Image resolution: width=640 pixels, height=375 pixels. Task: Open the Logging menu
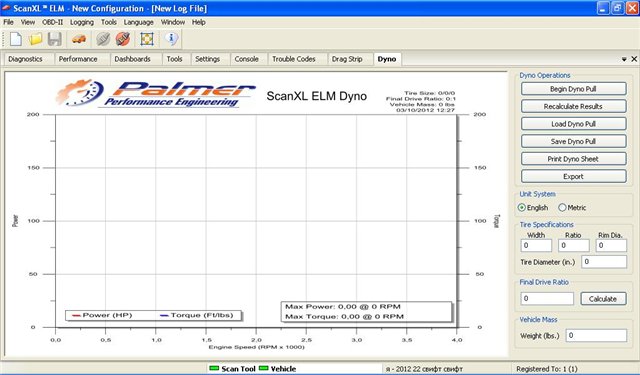82,22
